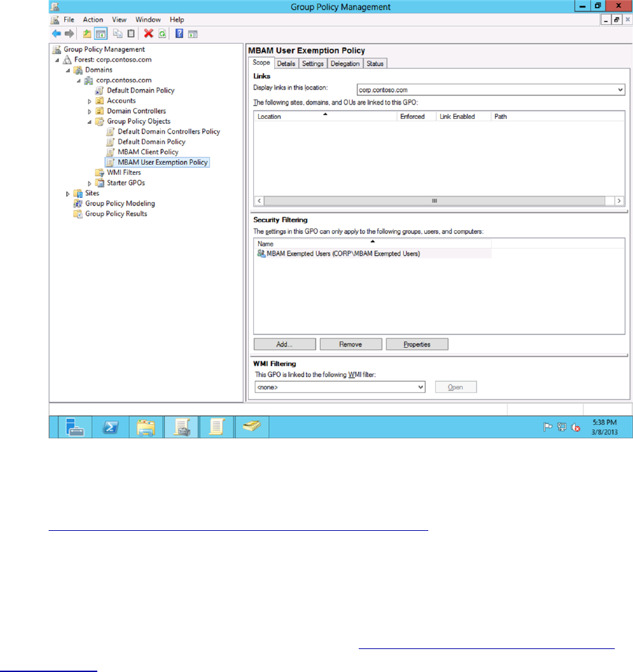The image size is (633, 672).
Task: Click the muted volume tray icon
Action: pos(576,427)
